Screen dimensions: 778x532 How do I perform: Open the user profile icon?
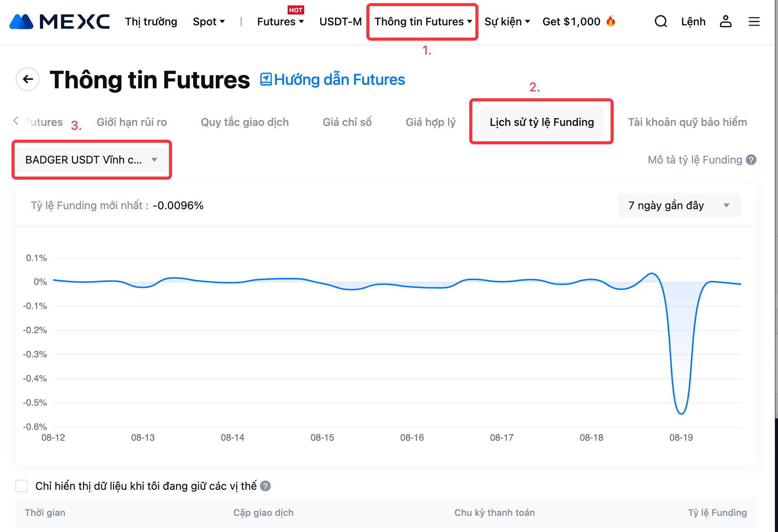tap(725, 21)
